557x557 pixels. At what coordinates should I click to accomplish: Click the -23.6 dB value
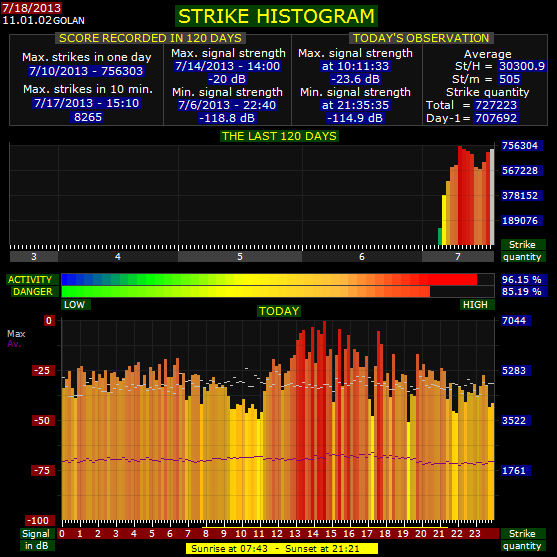[x=355, y=79]
